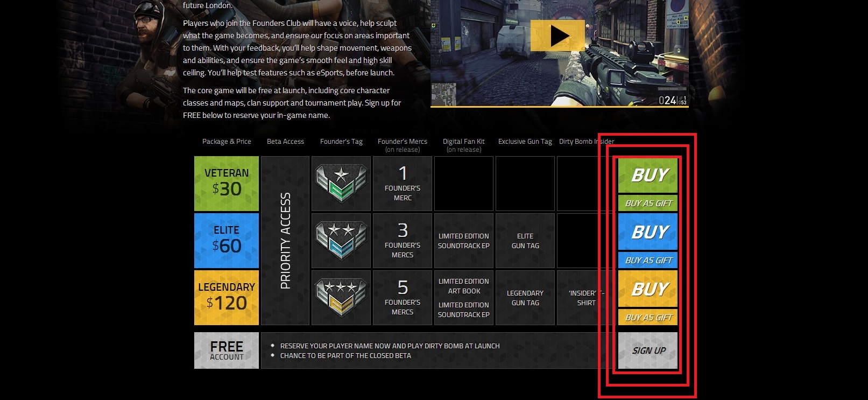868x400 pixels.
Task: Click the green Veteran BUY button
Action: click(x=648, y=175)
